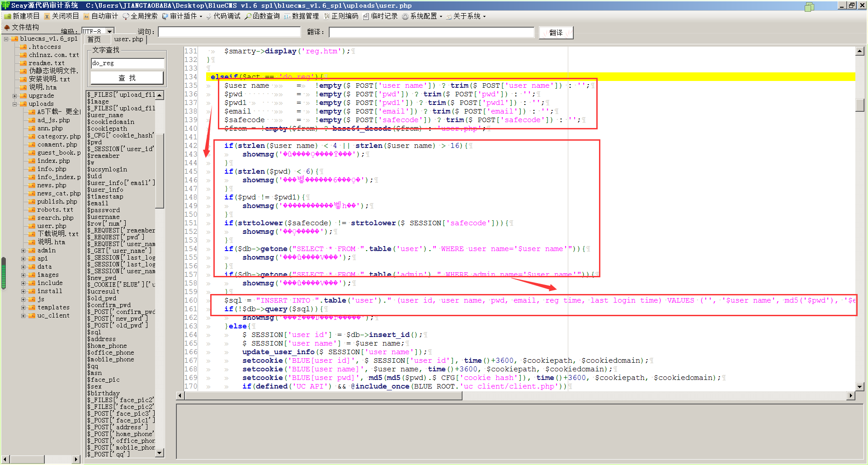This screenshot has width=868, height=465.
Task: Open the 系统配置 system config dropdown
Action: point(422,16)
